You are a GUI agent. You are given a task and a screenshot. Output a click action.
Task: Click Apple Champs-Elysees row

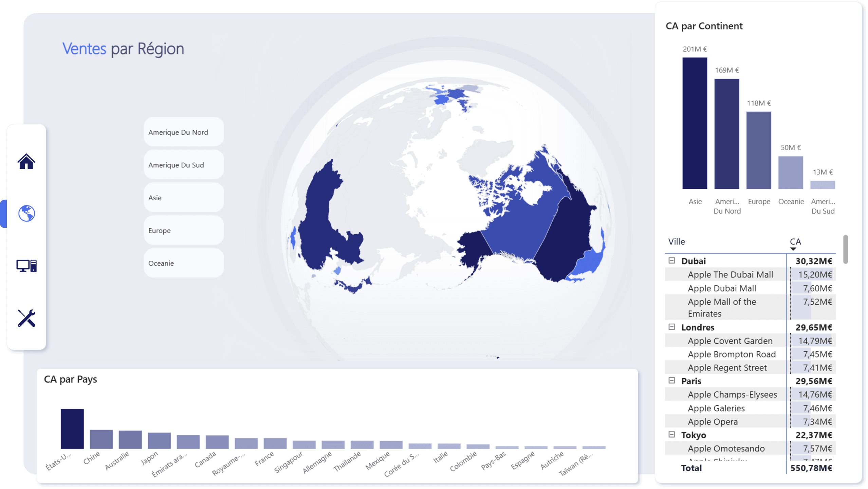pos(750,395)
